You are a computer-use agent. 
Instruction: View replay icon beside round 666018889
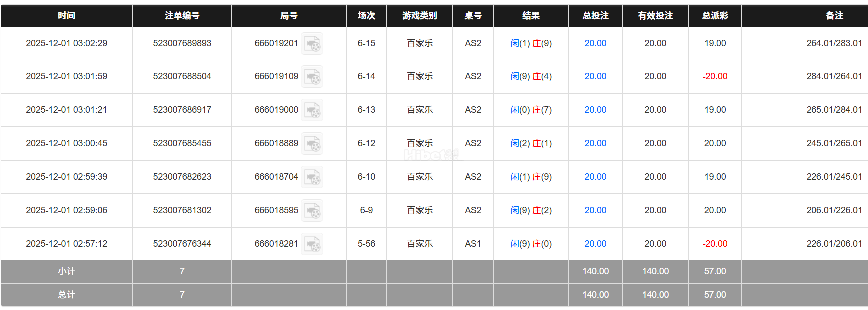point(312,144)
